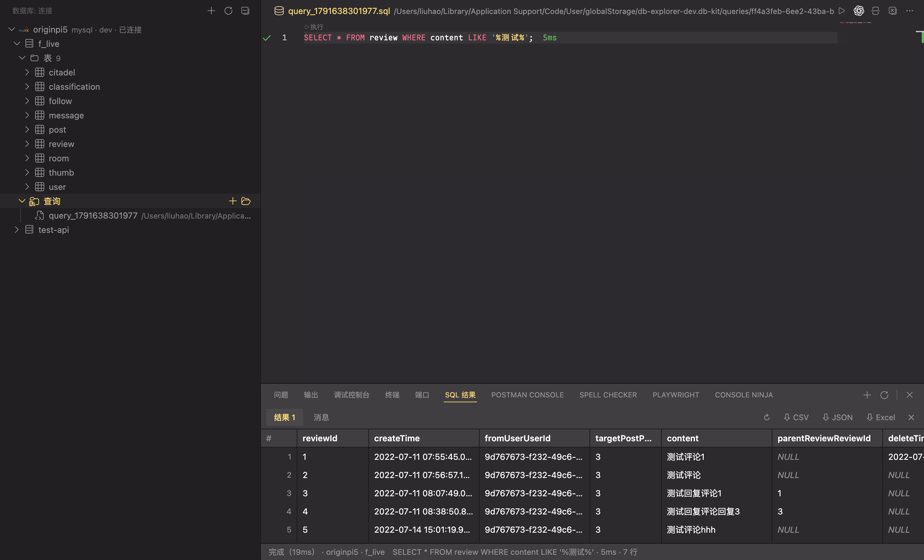Screen dimensions: 924x560
Task: Open the ChatGPT assistant icon in editor toolbar
Action: tap(859, 11)
